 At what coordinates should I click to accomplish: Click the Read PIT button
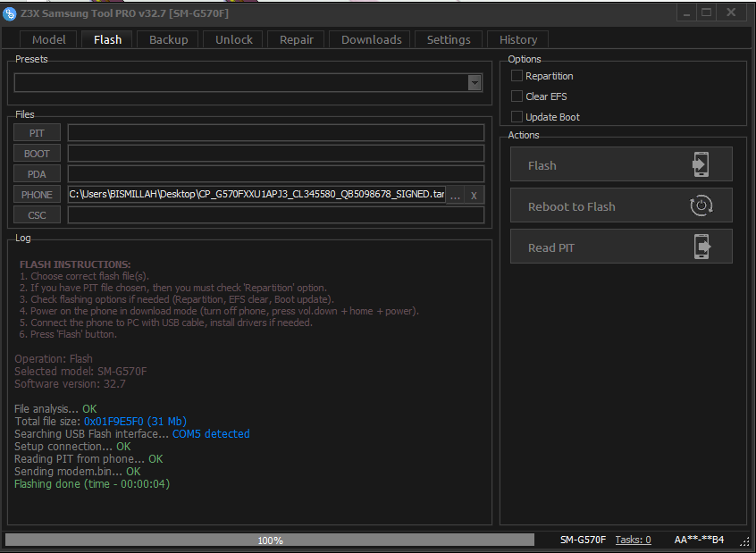click(x=621, y=247)
